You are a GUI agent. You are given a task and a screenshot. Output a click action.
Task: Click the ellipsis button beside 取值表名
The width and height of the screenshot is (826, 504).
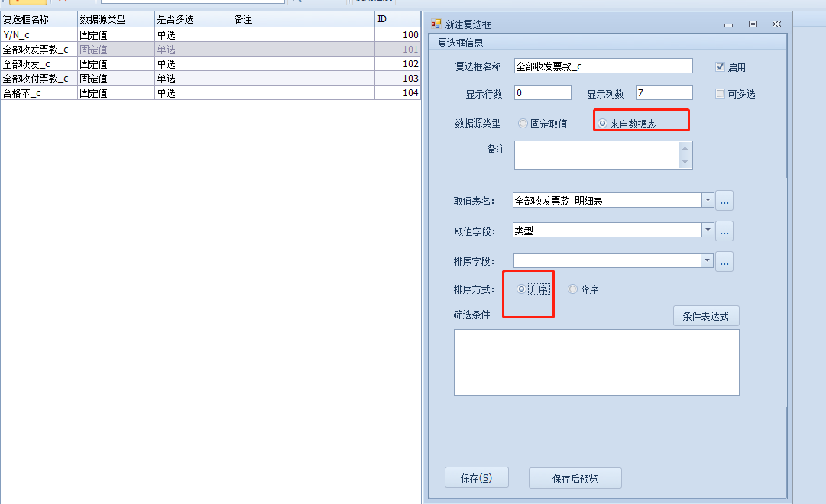coord(724,201)
